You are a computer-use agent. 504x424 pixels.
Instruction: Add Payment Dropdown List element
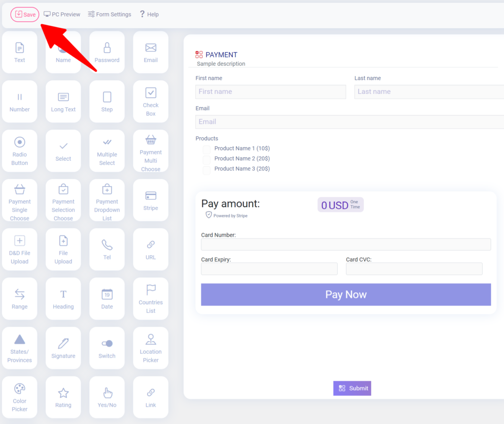[107, 200]
